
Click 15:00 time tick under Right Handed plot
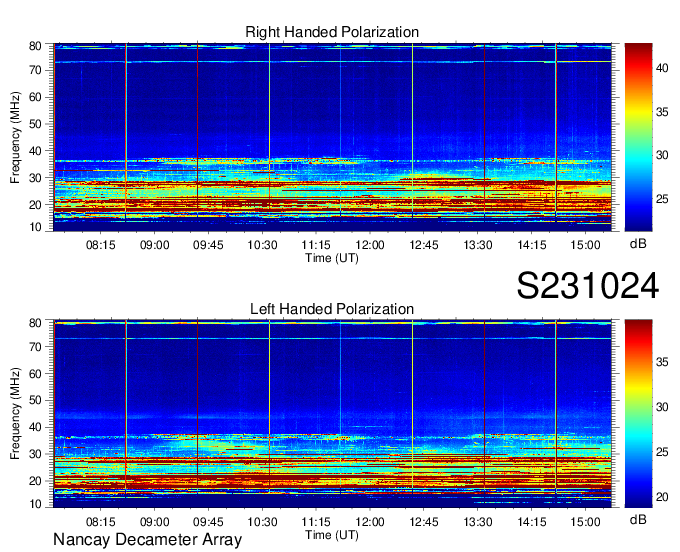click(x=585, y=245)
